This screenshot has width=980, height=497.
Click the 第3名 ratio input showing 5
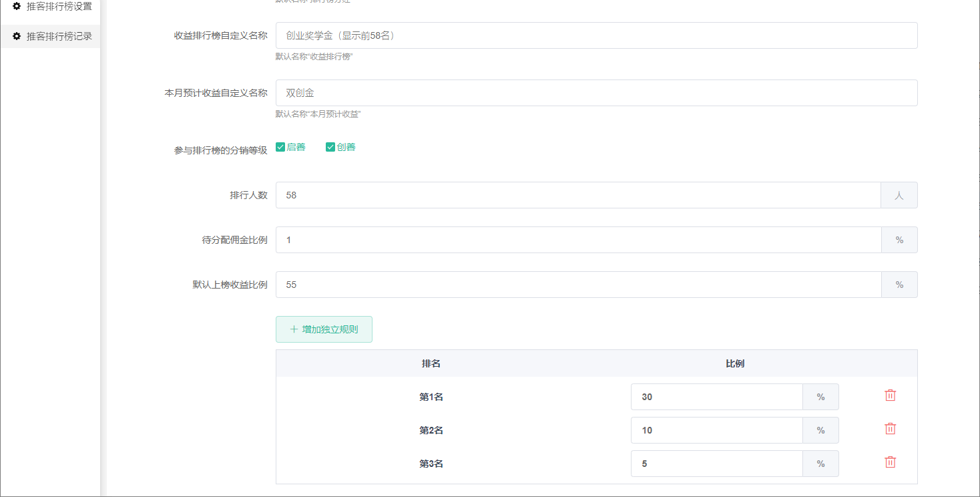tap(716, 464)
